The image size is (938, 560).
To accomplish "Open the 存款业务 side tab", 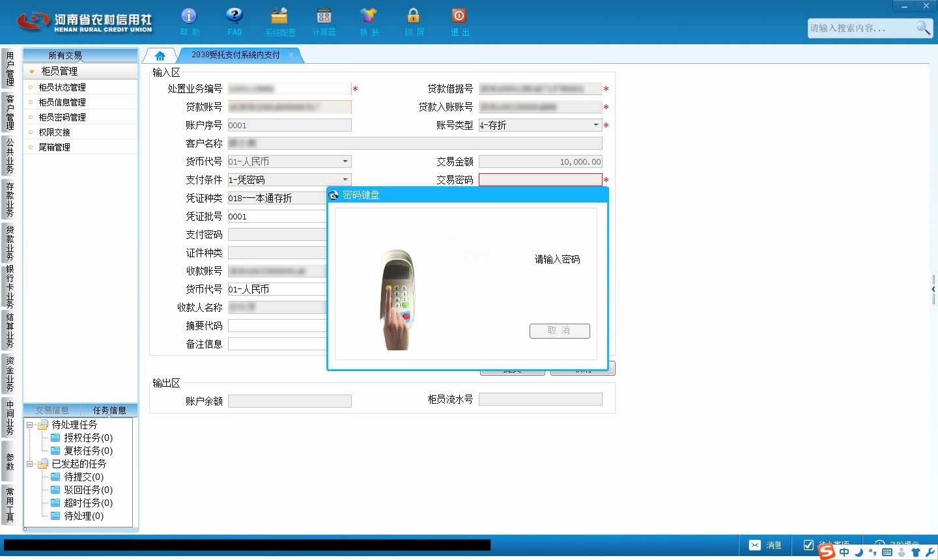I will pos(9,199).
